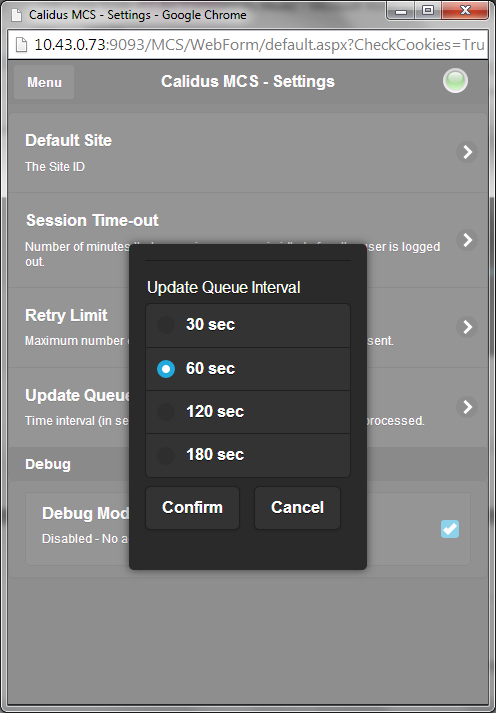Maximize the Chrome window
Screen dimensions: 496x713
coord(427,10)
